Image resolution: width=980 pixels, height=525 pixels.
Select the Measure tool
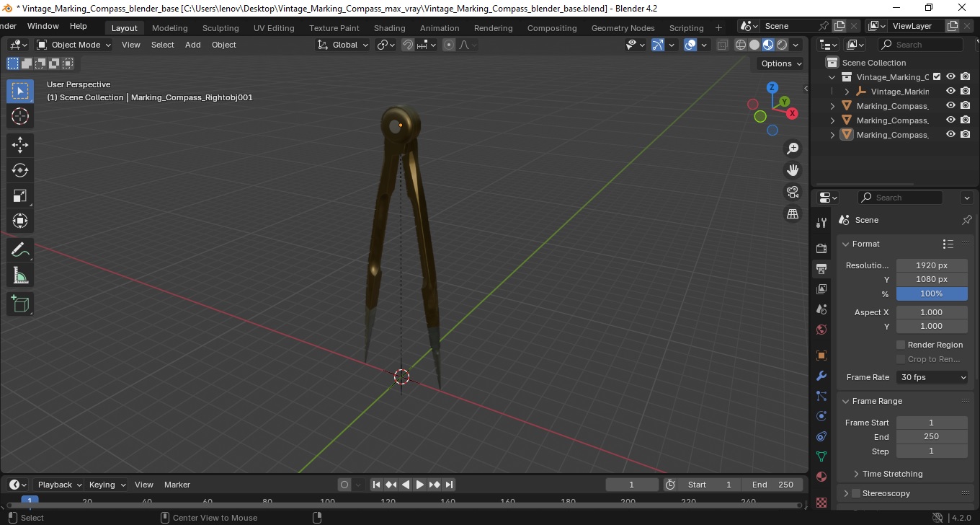[x=20, y=275]
